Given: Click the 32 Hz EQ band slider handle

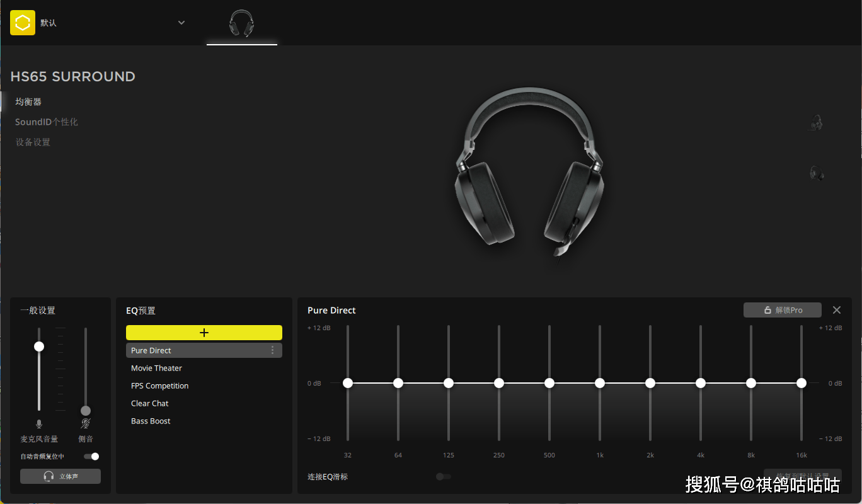Looking at the screenshot, I should click(348, 383).
